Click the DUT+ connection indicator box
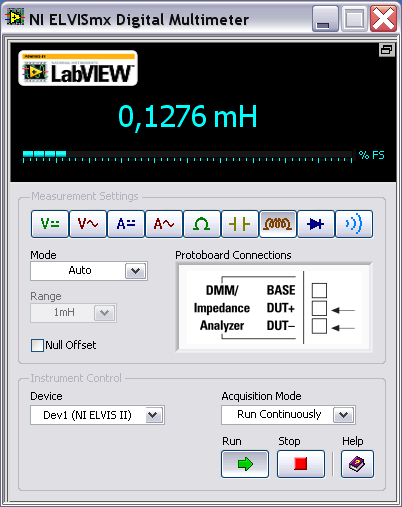Image resolution: width=402 pixels, height=507 pixels. pyautogui.click(x=319, y=308)
